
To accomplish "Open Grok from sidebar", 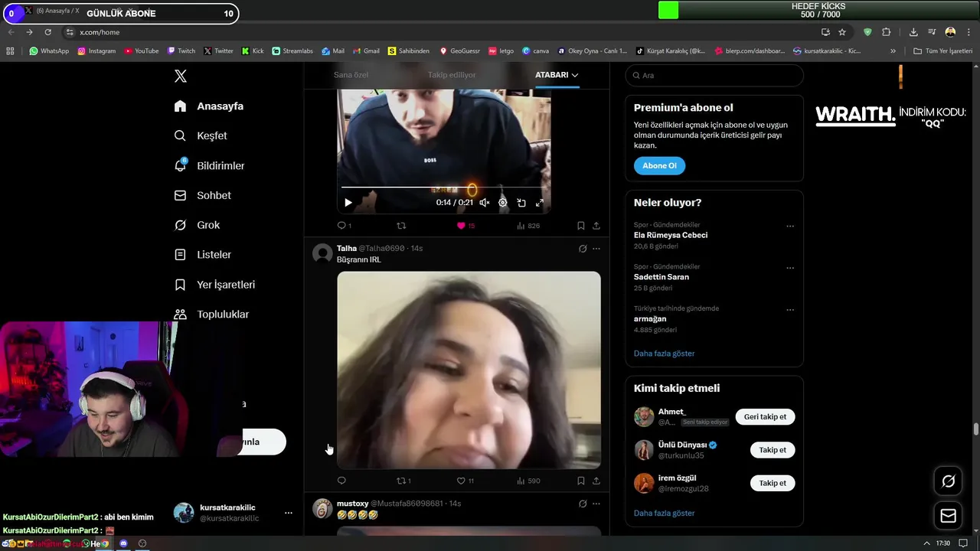I will (x=197, y=225).
